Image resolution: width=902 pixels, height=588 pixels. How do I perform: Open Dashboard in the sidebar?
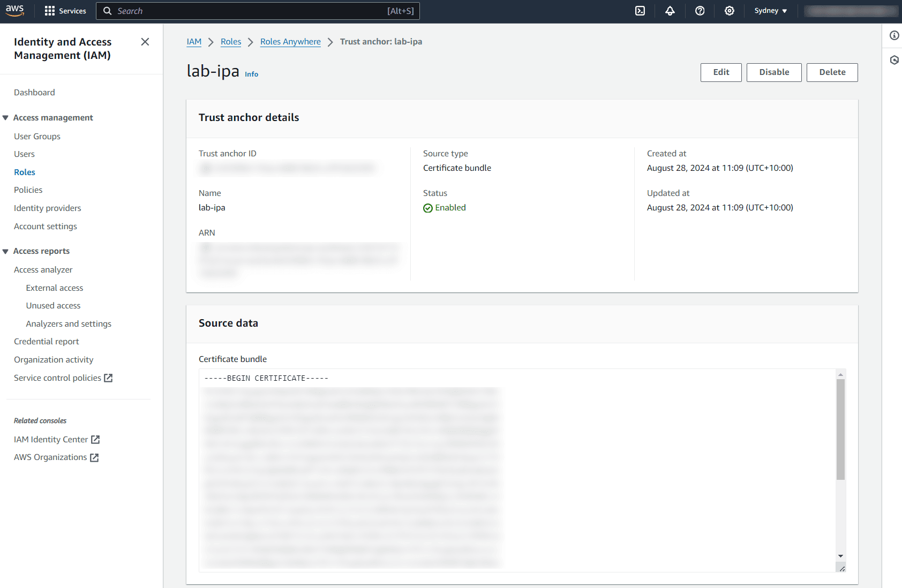(34, 93)
